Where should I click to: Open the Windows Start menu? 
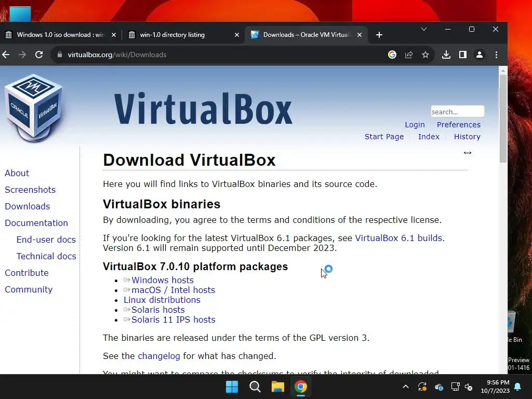(232, 387)
